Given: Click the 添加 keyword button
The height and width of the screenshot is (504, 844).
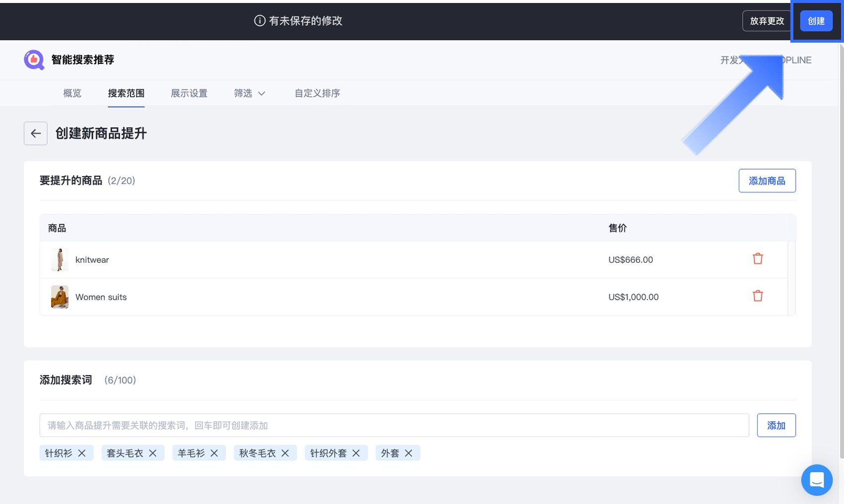Looking at the screenshot, I should [x=776, y=425].
